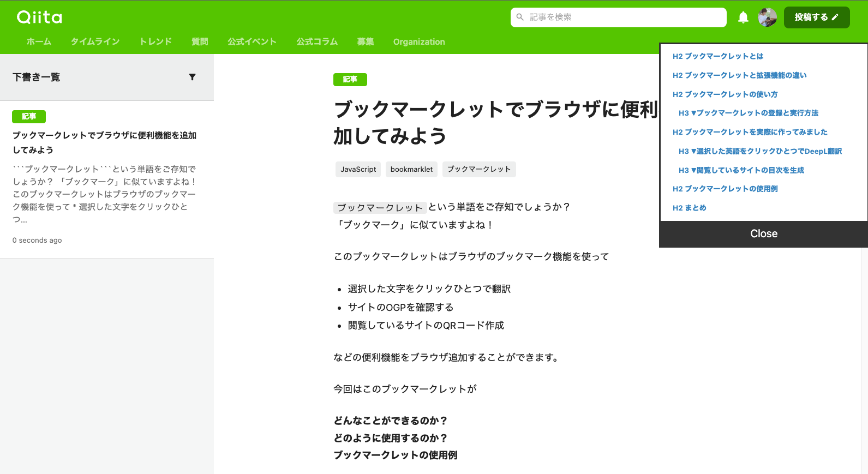Screen dimensions: 868x474
Task: Open the 募集 tab
Action: pyautogui.click(x=366, y=41)
